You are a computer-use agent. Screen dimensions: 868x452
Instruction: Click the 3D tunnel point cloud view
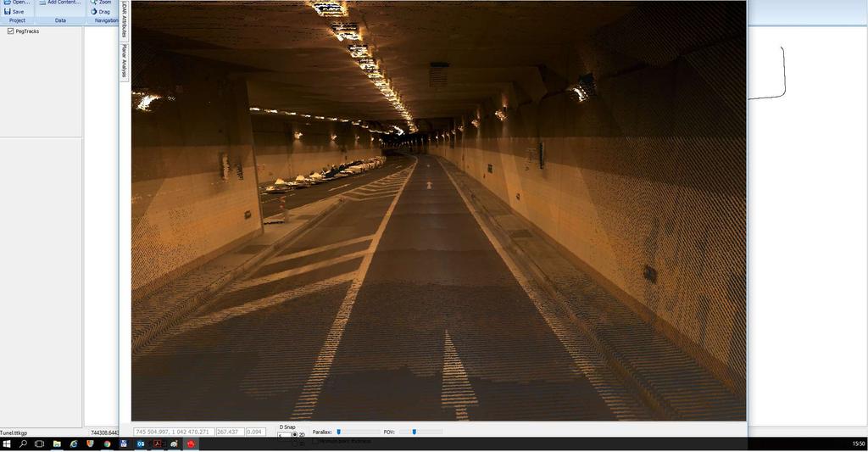pyautogui.click(x=438, y=210)
